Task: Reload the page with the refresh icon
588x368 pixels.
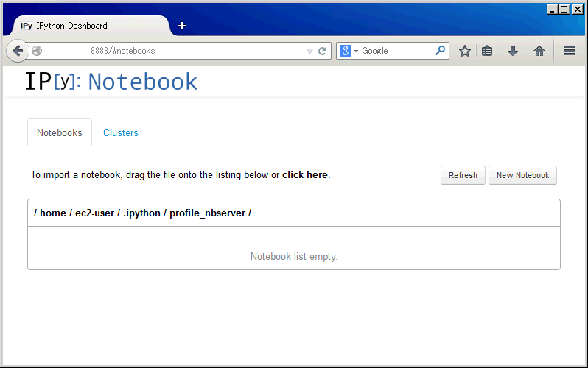Action: [x=323, y=51]
